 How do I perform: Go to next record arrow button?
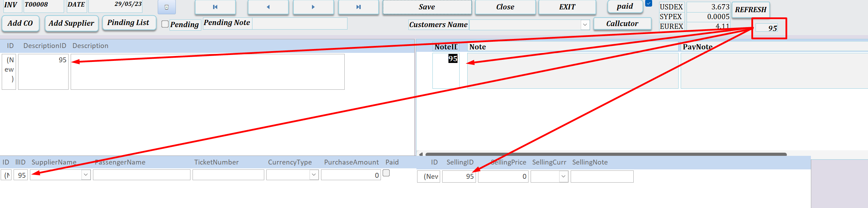(313, 7)
